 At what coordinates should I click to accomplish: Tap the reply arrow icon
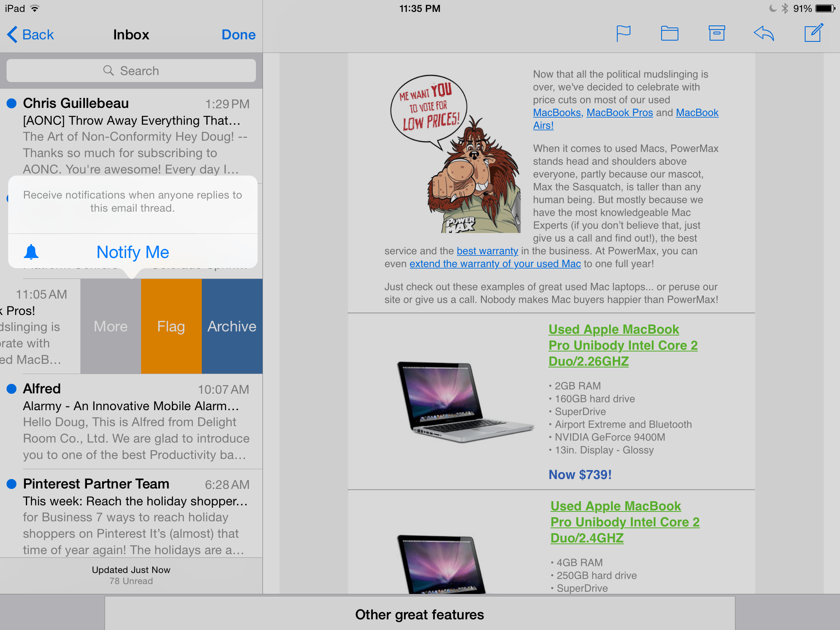[x=764, y=34]
